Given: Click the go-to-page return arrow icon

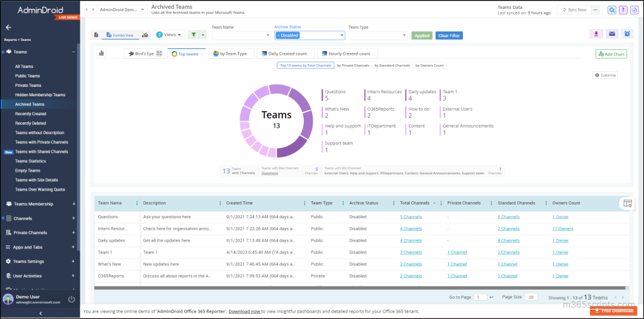Looking at the screenshot, I should click(491, 297).
